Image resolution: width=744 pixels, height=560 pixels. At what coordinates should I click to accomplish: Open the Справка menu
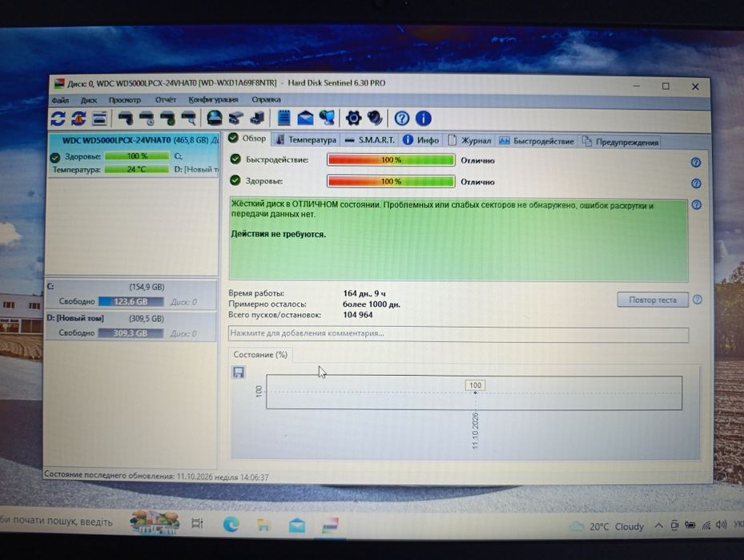266,99
